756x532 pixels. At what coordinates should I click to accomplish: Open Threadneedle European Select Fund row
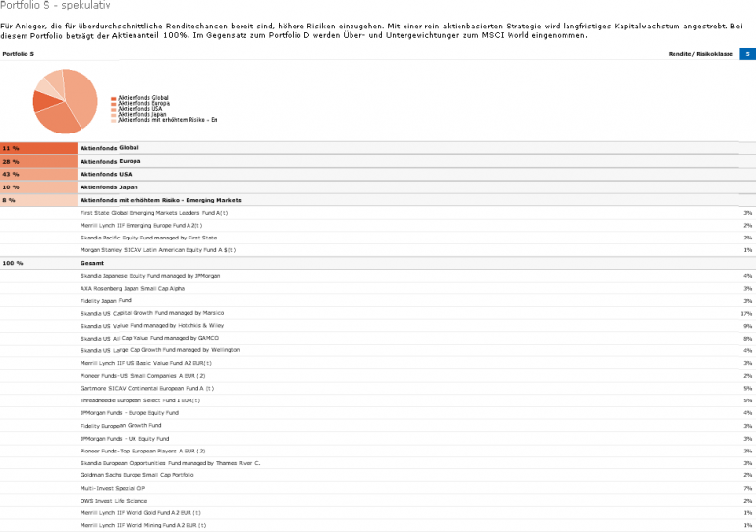pos(378,400)
